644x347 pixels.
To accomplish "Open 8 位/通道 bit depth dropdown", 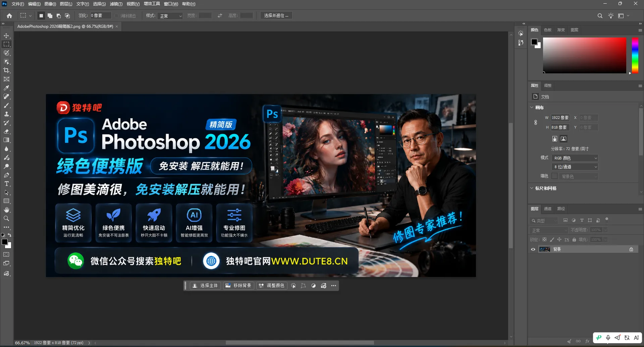I will point(575,167).
